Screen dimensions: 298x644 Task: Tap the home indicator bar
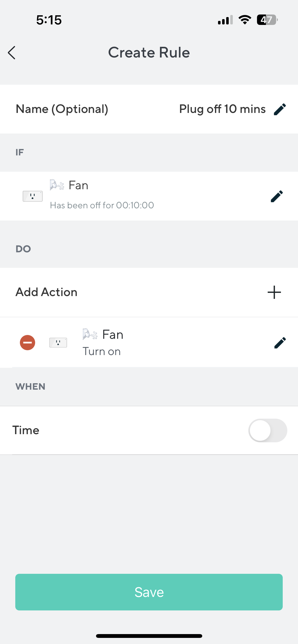coord(149,636)
